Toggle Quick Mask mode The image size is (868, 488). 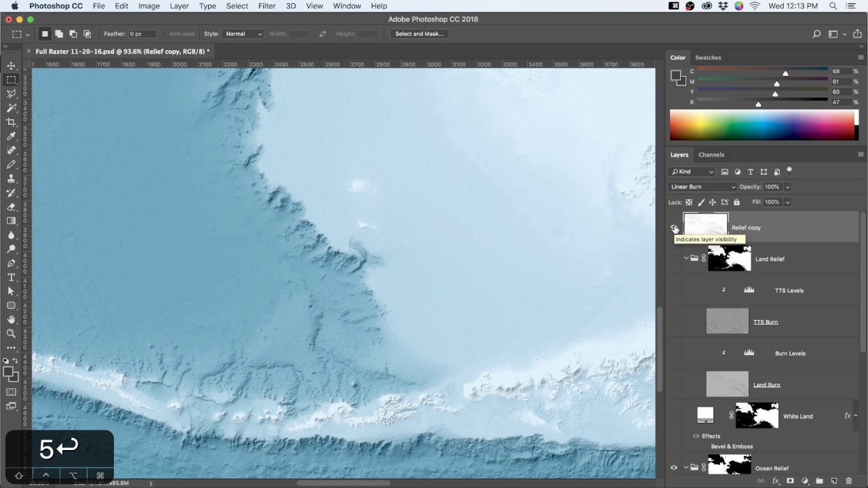(11, 392)
